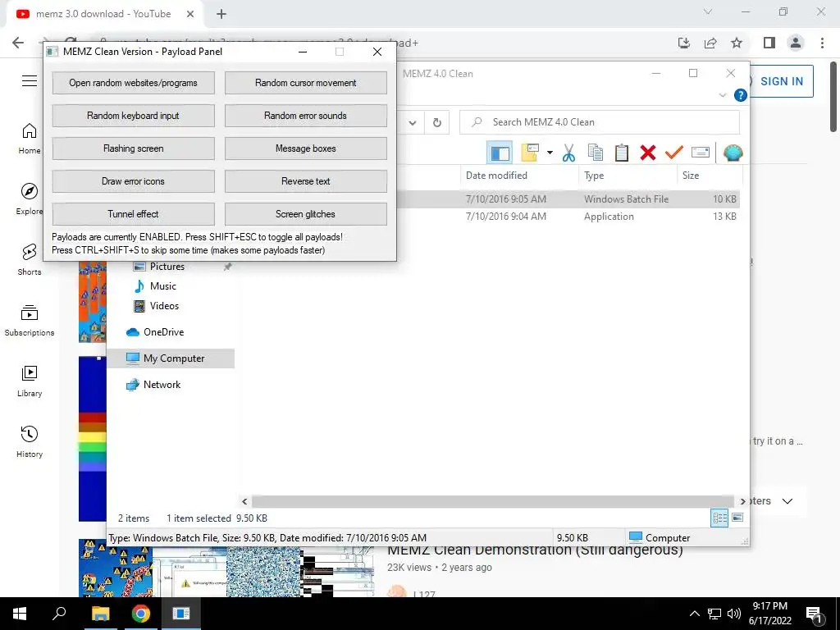Toggle Open random websites/programs payload
The width and height of the screenshot is (840, 630).
tap(134, 83)
